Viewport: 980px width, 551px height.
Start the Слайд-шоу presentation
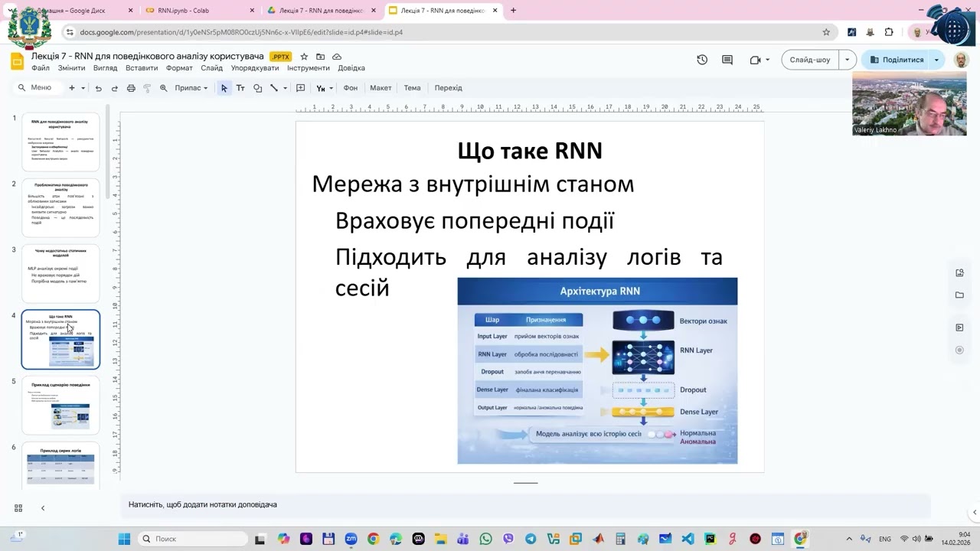[810, 60]
